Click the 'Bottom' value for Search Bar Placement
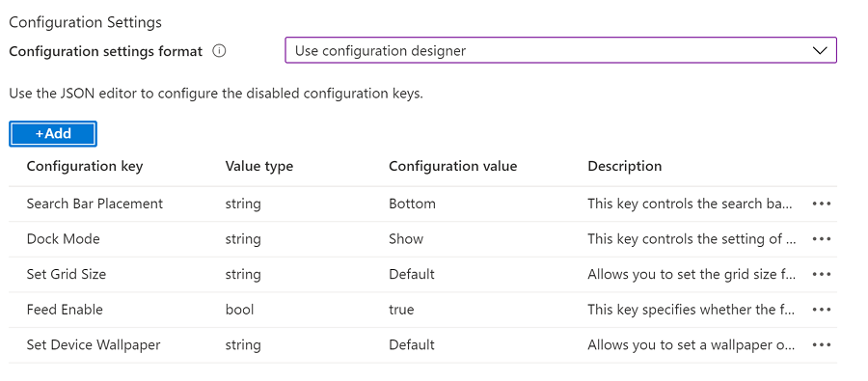Image resolution: width=868 pixels, height=381 pixels. [413, 204]
